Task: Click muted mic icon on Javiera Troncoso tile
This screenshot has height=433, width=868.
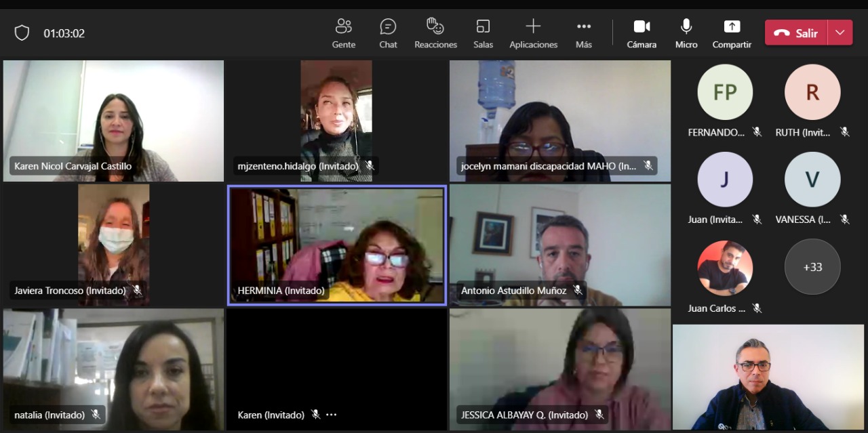Action: pos(137,290)
